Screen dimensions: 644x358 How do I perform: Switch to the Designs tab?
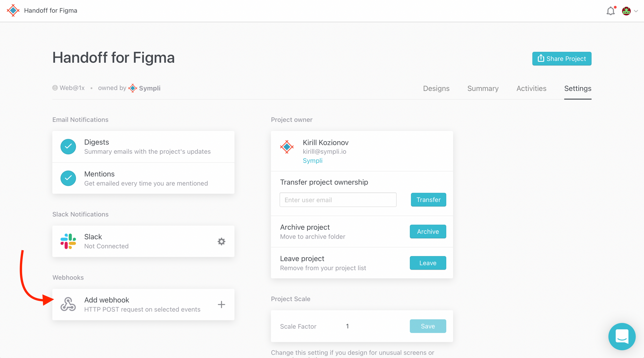[436, 88]
